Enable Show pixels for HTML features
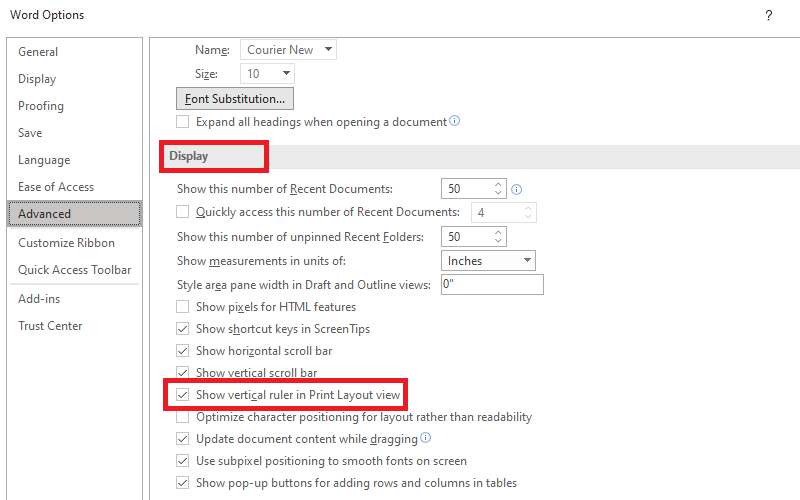Image resolution: width=800 pixels, height=500 pixels. pyautogui.click(x=183, y=307)
